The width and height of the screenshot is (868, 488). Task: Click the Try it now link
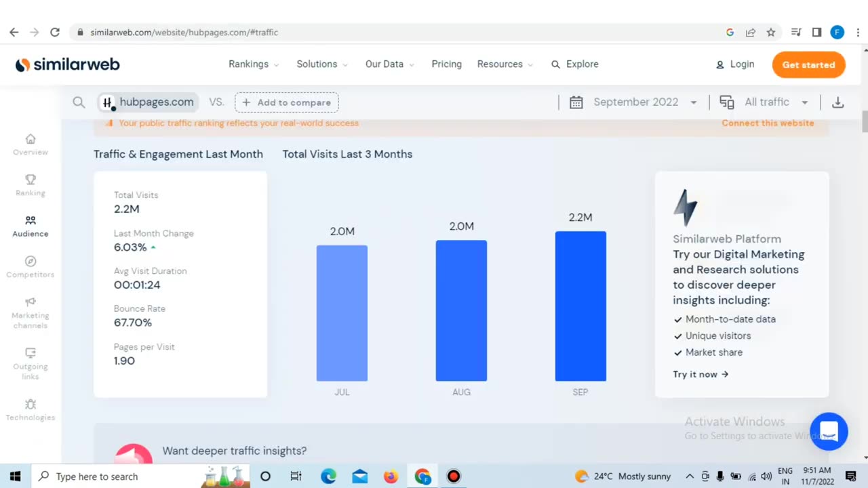(701, 374)
